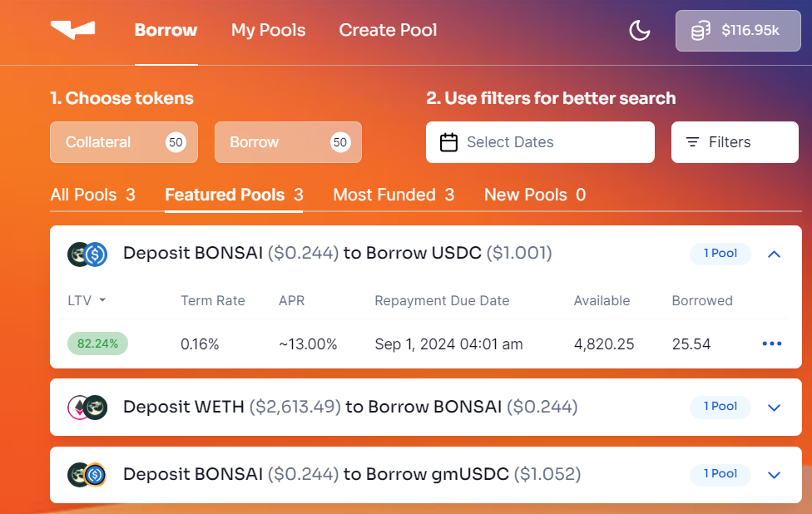Go to My Pools in navigation

[x=268, y=31]
